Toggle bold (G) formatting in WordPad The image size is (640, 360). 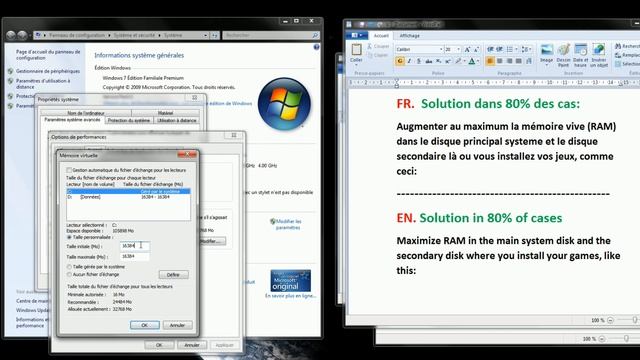(400, 61)
